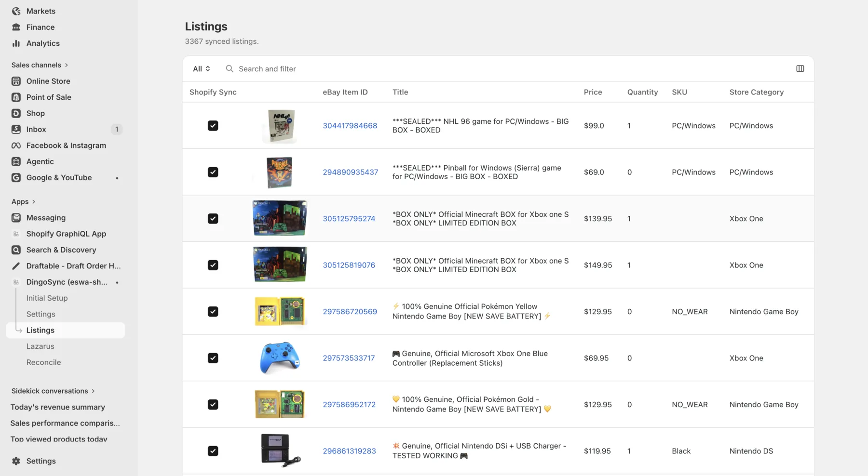Click the Draftable pencil icon
This screenshot has width=868, height=476.
coord(16,266)
